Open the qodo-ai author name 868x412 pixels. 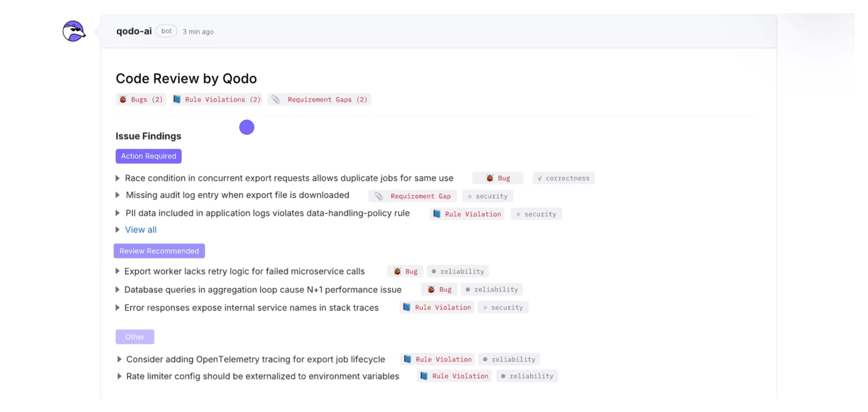[134, 31]
